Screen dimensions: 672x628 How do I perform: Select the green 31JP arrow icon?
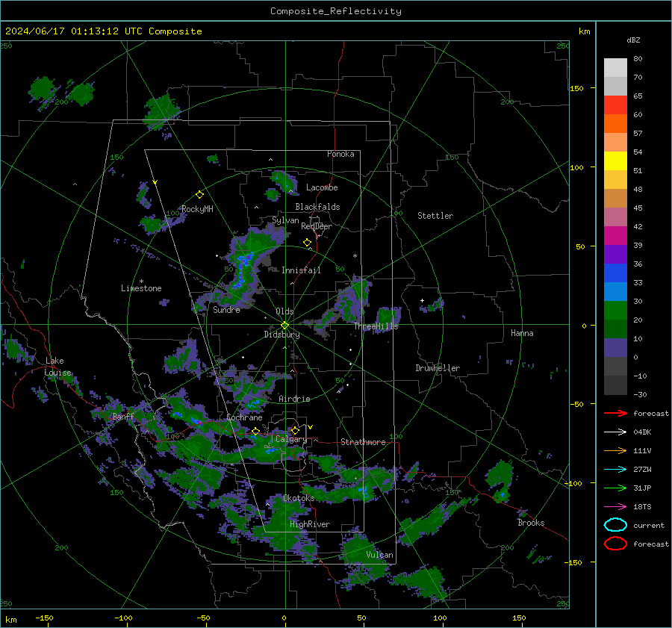click(x=615, y=488)
